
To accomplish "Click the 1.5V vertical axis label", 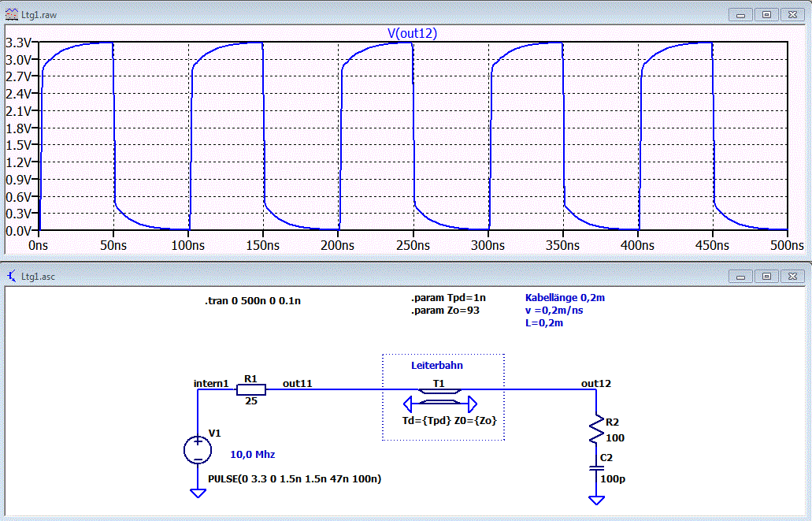I will [19, 145].
